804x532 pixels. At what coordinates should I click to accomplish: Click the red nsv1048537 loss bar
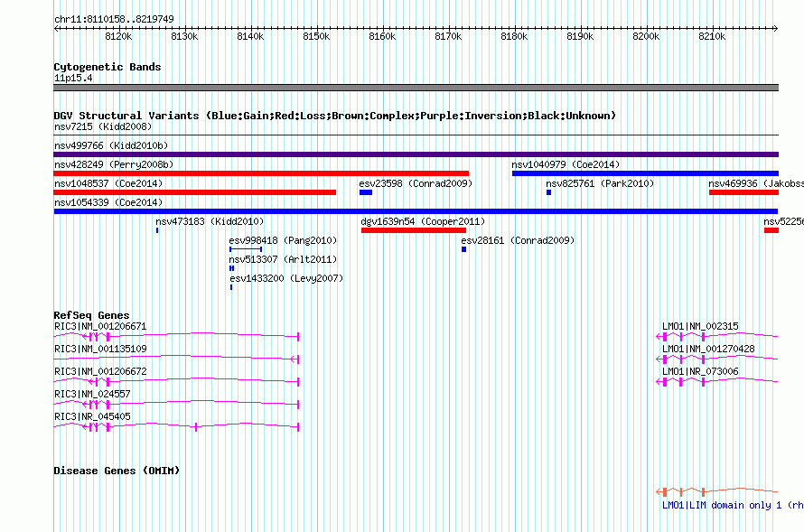(x=195, y=192)
